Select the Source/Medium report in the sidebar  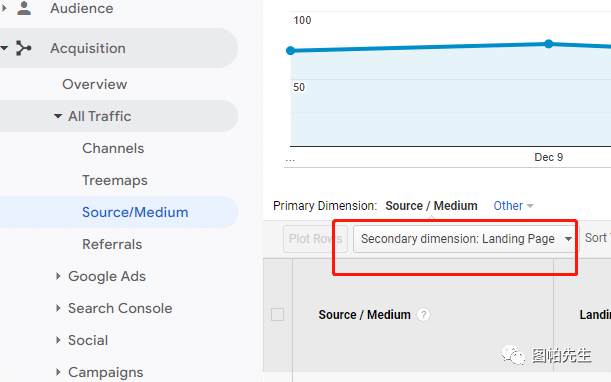[x=135, y=212]
